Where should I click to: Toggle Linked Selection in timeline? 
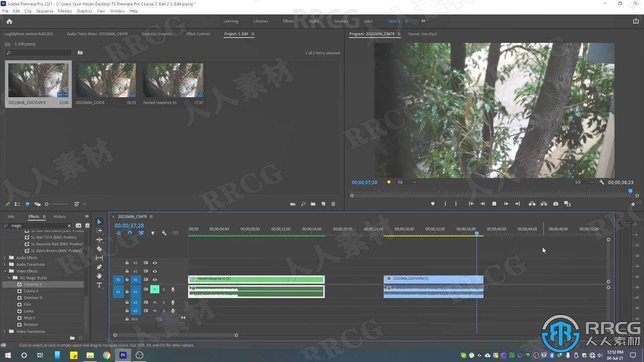click(141, 233)
